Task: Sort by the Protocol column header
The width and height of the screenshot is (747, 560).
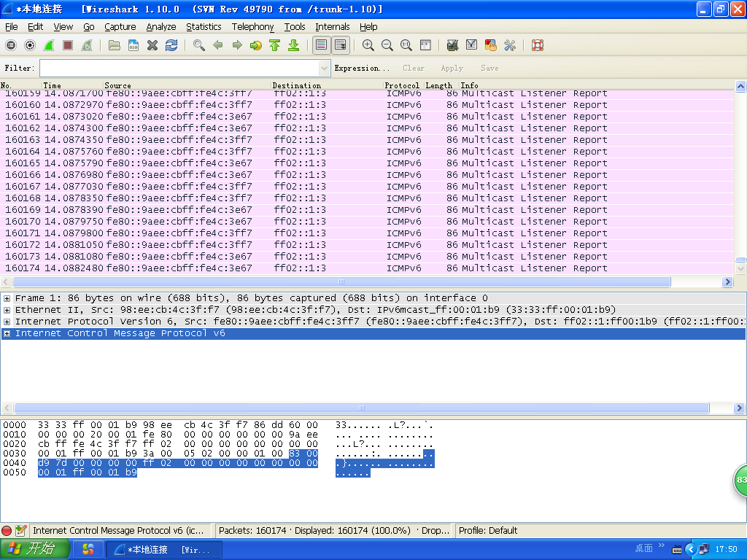Action: point(403,85)
